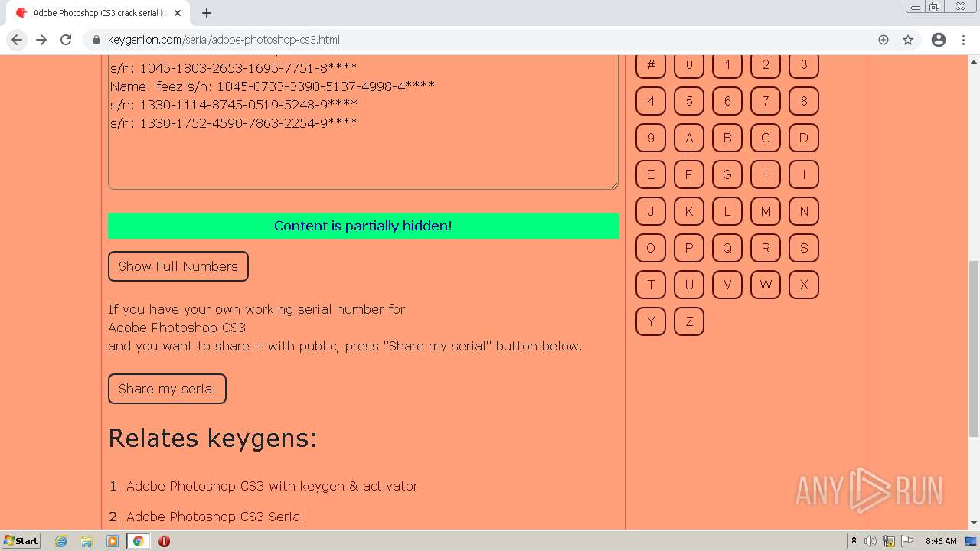Browse keygens starting with U
The width and height of the screenshot is (980, 551).
pos(689,285)
